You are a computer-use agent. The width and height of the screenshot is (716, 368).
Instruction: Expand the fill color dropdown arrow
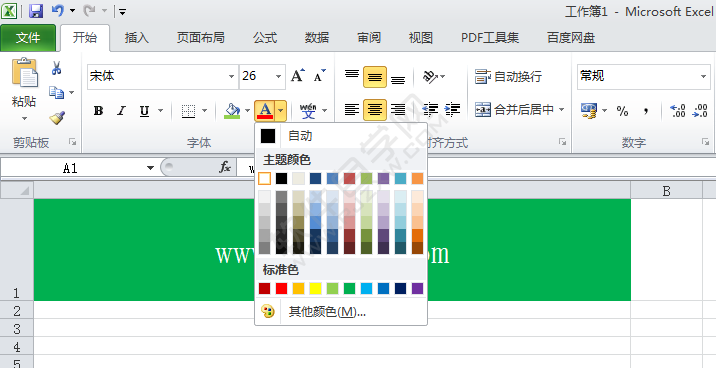point(247,110)
